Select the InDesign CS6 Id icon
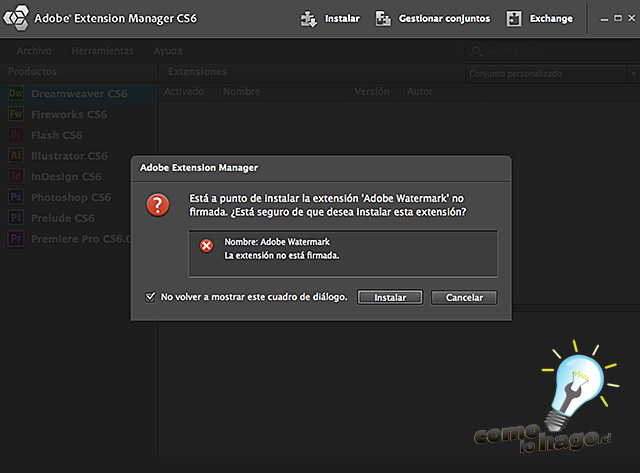 pos(16,176)
